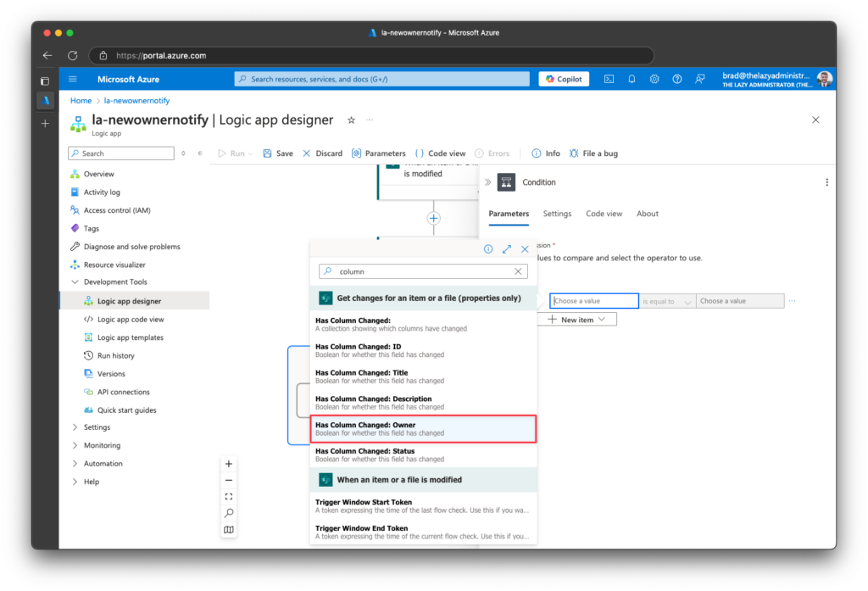Click File a bug
The height and width of the screenshot is (591, 868).
click(x=593, y=153)
